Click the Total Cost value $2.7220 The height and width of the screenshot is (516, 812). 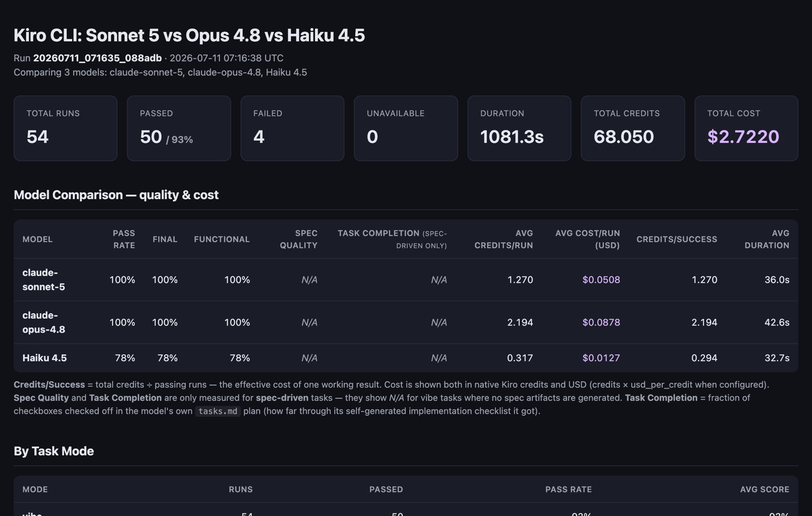pyautogui.click(x=743, y=137)
